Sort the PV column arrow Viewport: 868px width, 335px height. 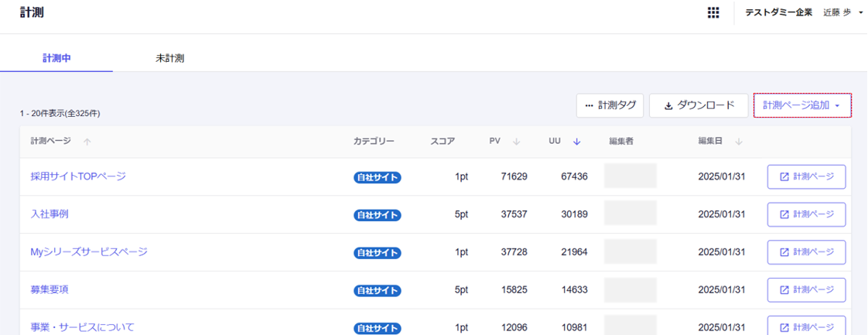516,142
